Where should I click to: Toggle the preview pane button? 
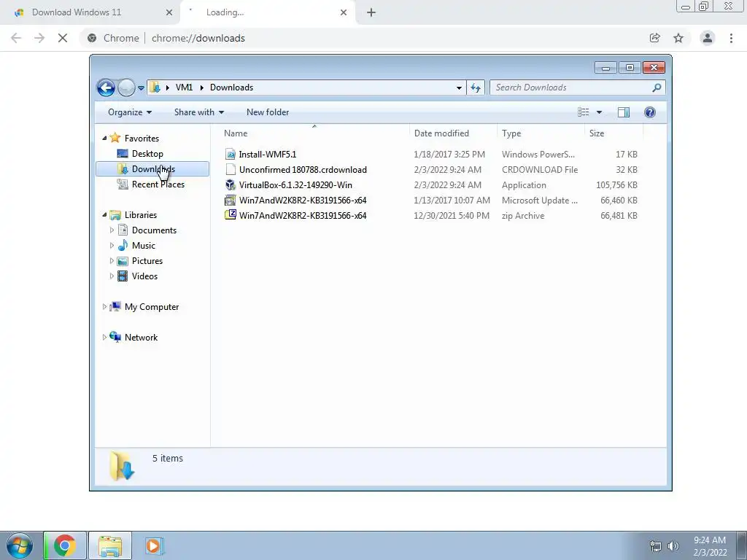[x=624, y=112]
